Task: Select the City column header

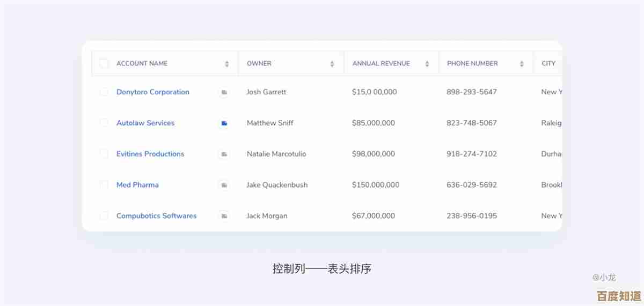Action: pos(548,63)
